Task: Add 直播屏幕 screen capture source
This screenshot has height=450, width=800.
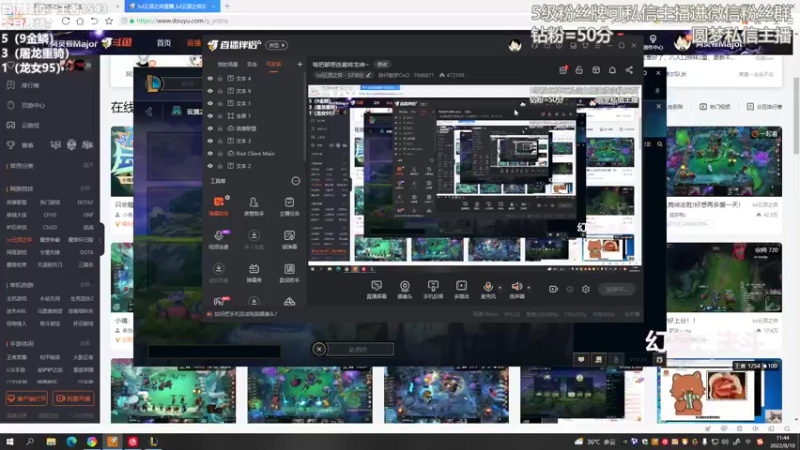Action: click(377, 289)
